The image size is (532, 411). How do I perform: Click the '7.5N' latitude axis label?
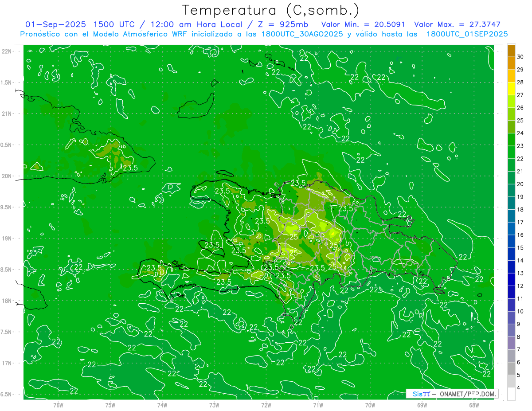7,332
